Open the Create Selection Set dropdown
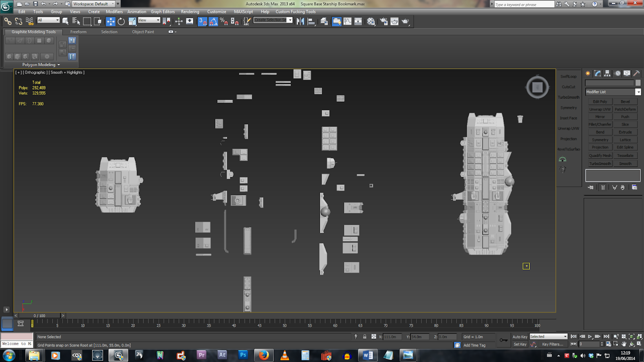644x362 pixels. (x=273, y=20)
